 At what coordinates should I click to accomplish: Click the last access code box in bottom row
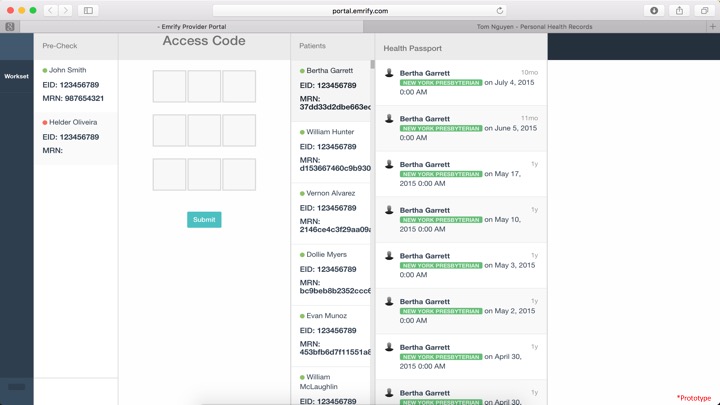[239, 174]
